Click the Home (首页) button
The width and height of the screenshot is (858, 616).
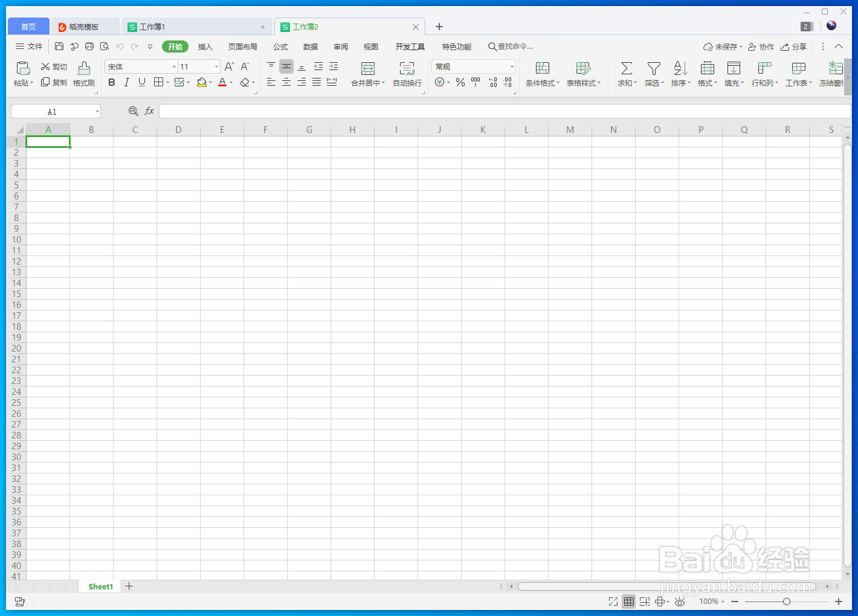(x=28, y=27)
